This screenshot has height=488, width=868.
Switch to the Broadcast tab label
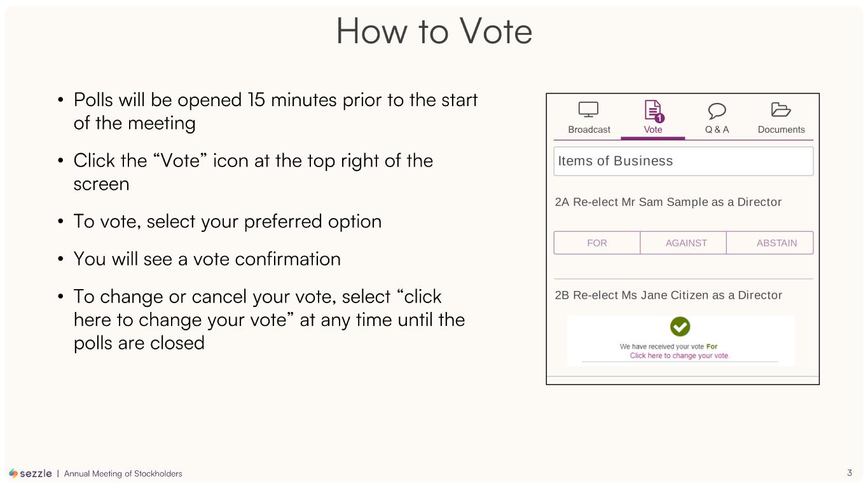pyautogui.click(x=589, y=130)
